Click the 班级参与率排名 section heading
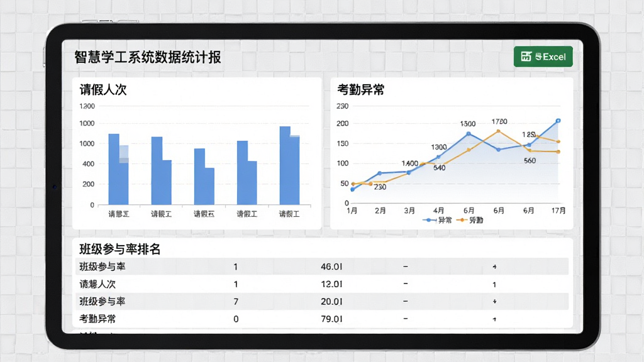The image size is (644, 362). click(x=119, y=249)
